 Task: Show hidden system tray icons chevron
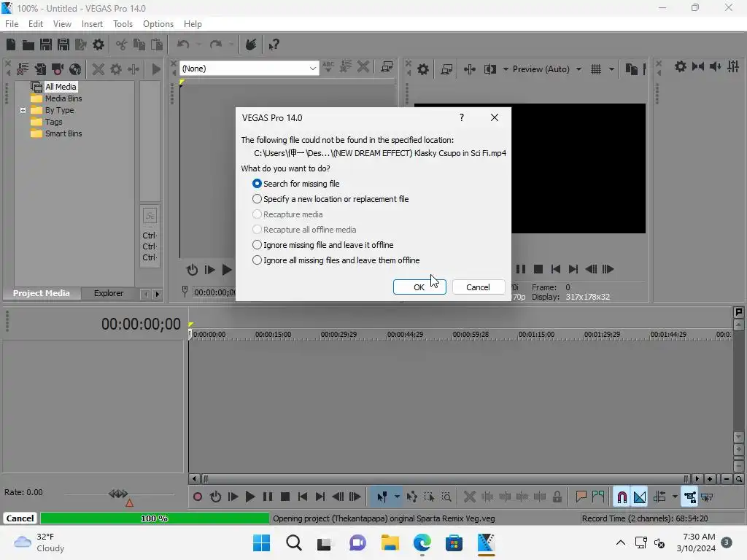click(x=620, y=542)
